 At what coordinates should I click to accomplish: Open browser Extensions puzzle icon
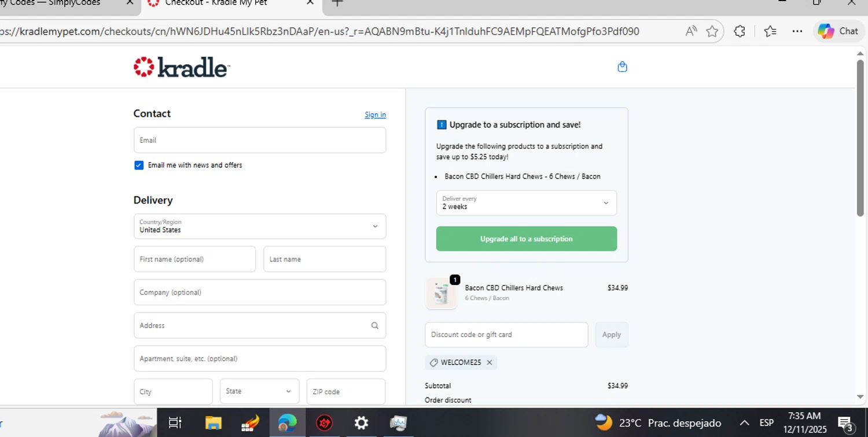[740, 31]
